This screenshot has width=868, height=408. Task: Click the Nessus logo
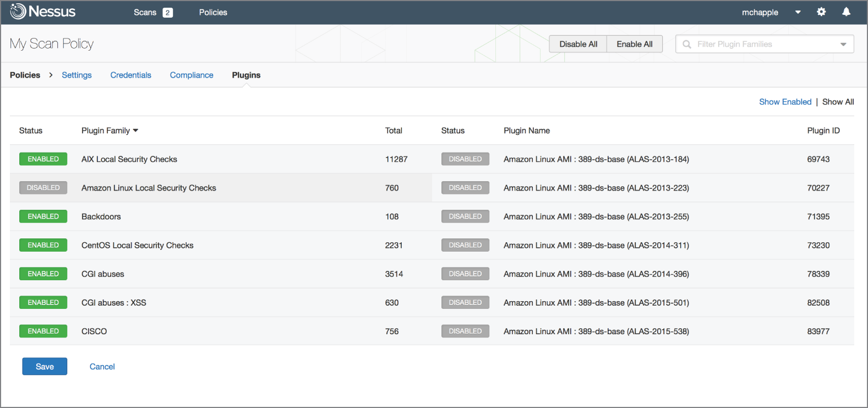click(42, 12)
